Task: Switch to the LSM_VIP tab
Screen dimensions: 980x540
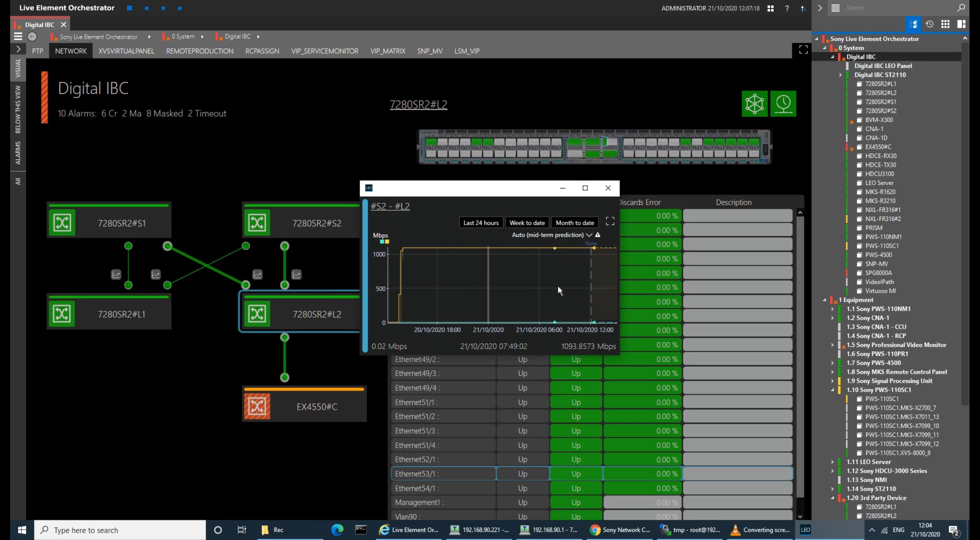Action: point(467,51)
